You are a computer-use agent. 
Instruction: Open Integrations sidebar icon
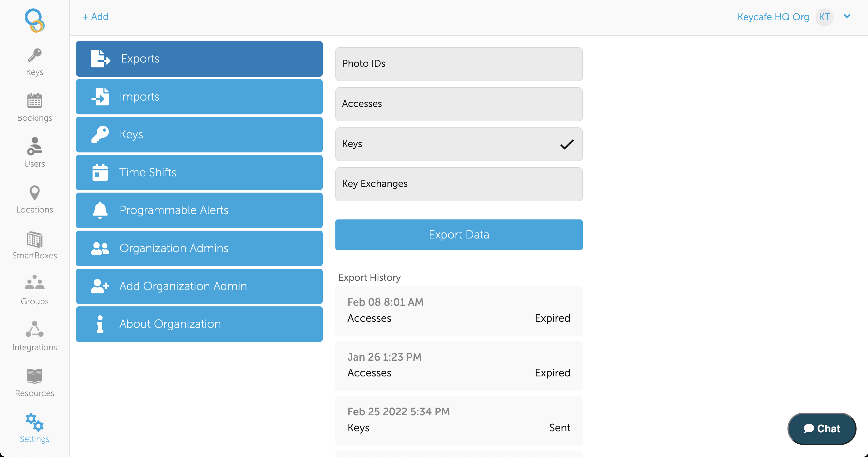click(34, 329)
